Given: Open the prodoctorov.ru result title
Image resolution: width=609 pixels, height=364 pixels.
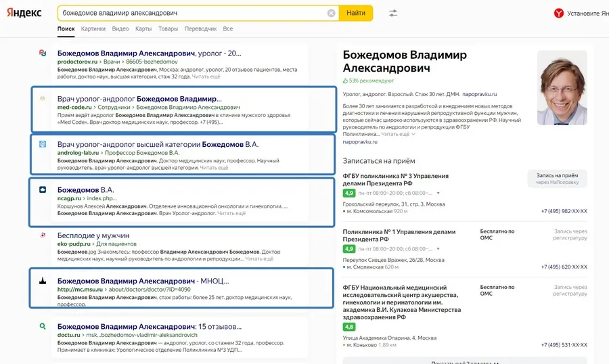Looking at the screenshot, I should [x=149, y=53].
